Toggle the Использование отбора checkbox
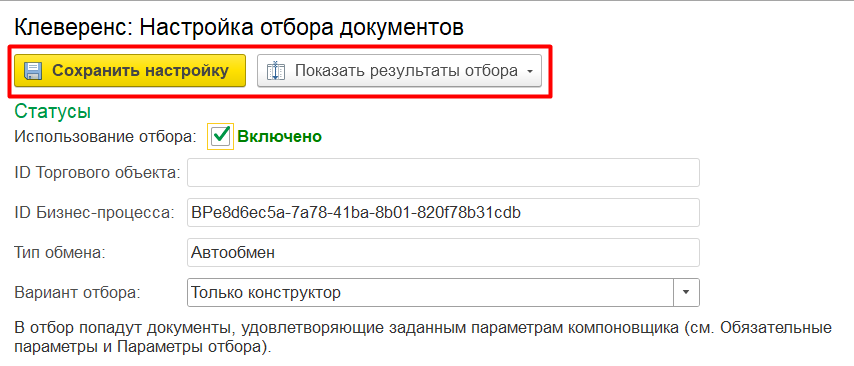Image resolution: width=854 pixels, height=366 pixels. [x=221, y=136]
